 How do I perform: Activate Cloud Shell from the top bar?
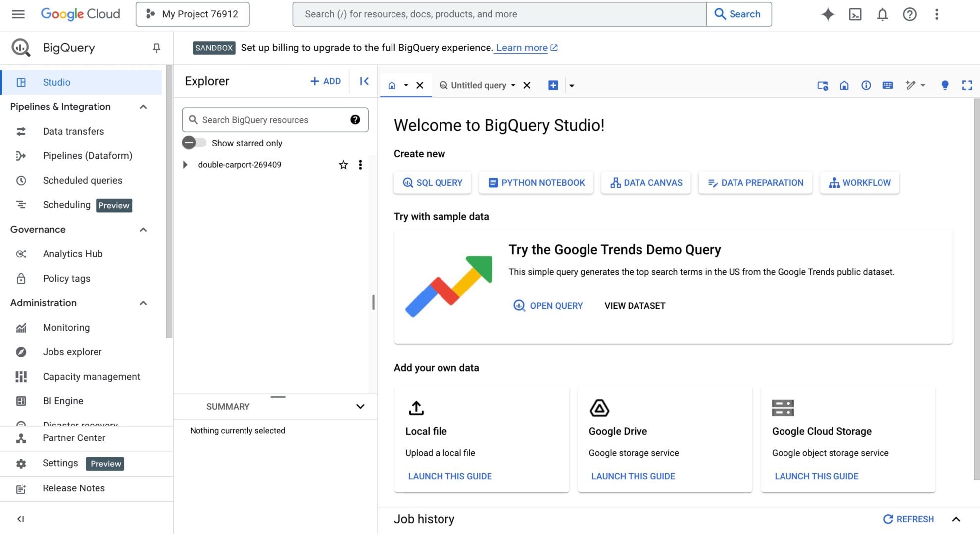855,14
